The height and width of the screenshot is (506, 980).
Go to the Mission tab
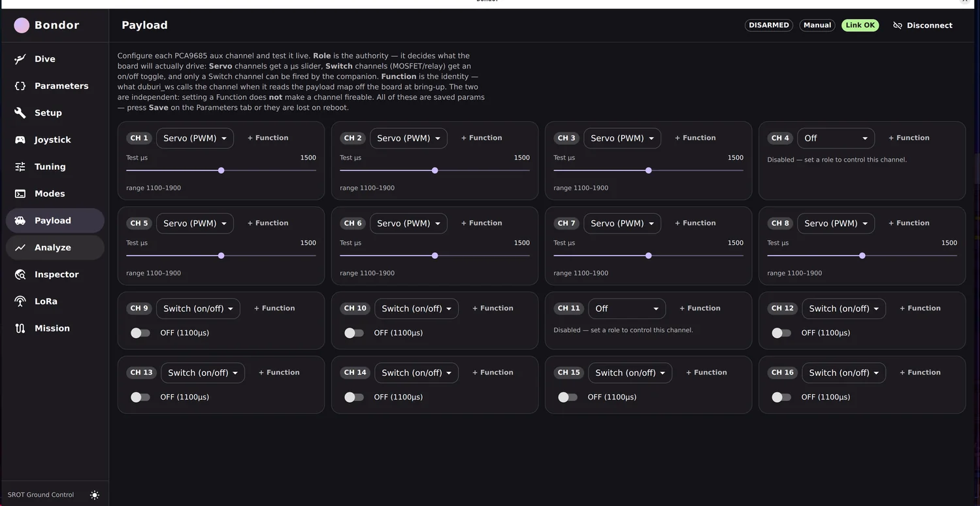point(55,328)
